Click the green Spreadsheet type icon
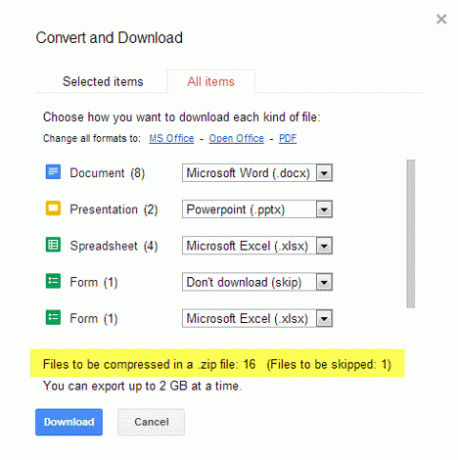 (53, 245)
